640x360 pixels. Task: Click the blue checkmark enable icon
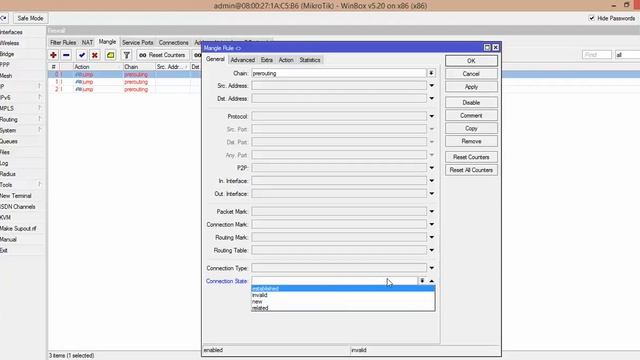click(82, 55)
